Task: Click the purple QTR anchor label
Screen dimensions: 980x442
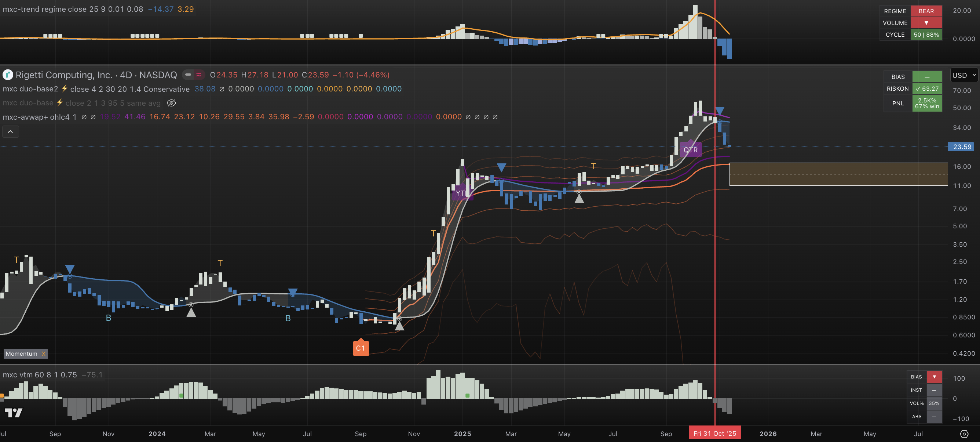Action: (691, 150)
